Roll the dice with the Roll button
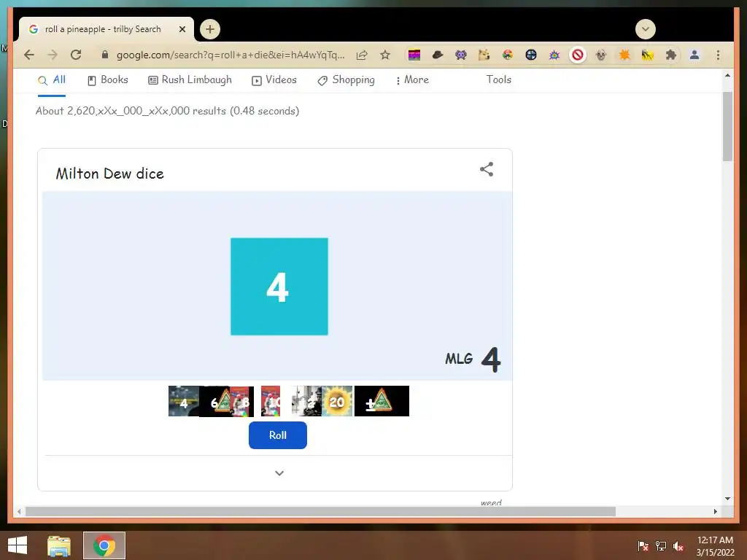The image size is (747, 560). click(278, 435)
